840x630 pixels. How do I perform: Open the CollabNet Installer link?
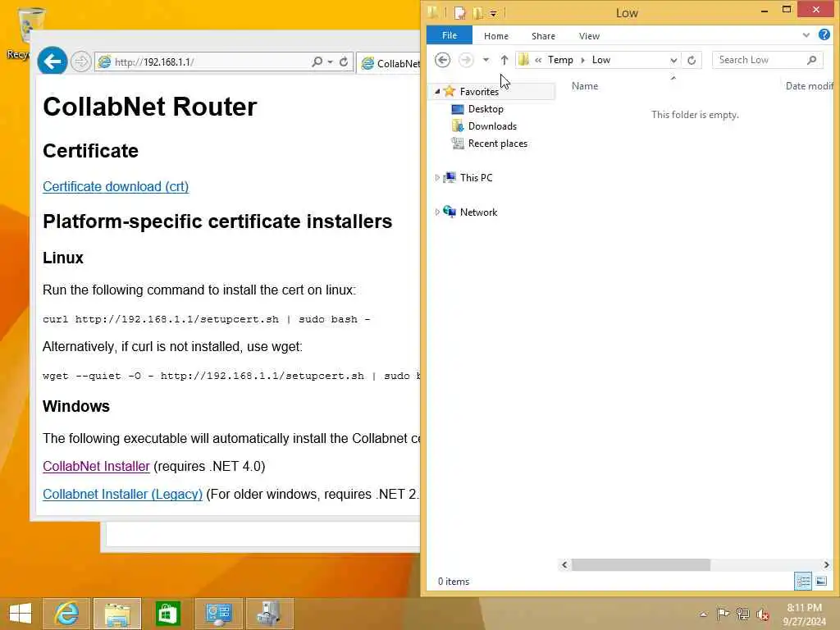(x=96, y=466)
